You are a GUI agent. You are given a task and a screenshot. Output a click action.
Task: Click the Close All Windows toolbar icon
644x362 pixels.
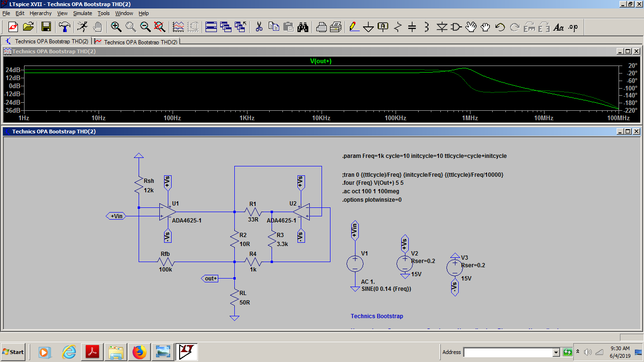(x=240, y=27)
